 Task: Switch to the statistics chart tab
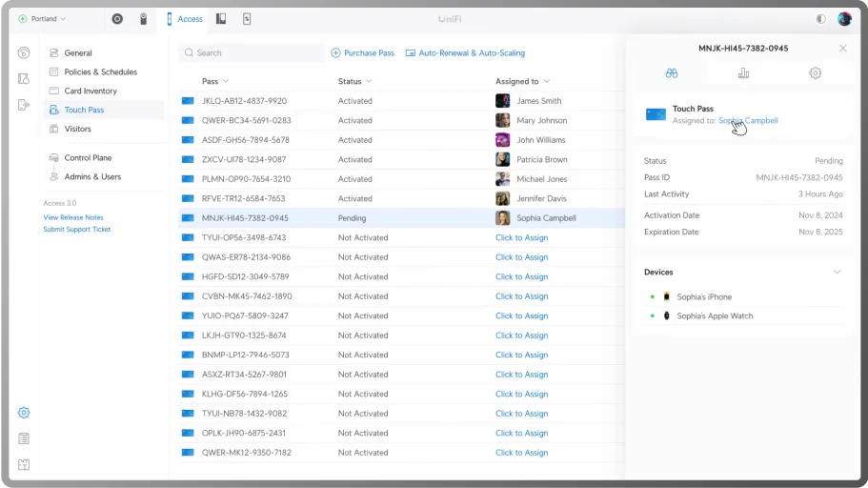point(743,73)
